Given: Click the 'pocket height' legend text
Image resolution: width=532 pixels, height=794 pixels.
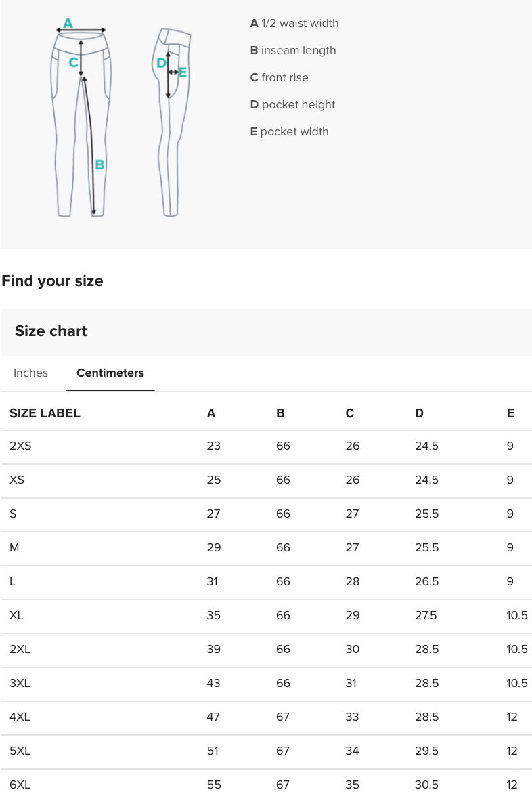Looking at the screenshot, I should (292, 104).
